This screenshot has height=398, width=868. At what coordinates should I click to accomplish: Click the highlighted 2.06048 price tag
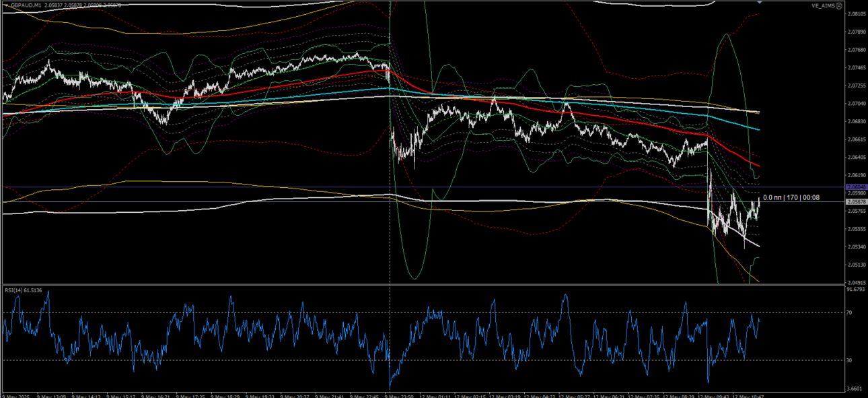pos(857,187)
